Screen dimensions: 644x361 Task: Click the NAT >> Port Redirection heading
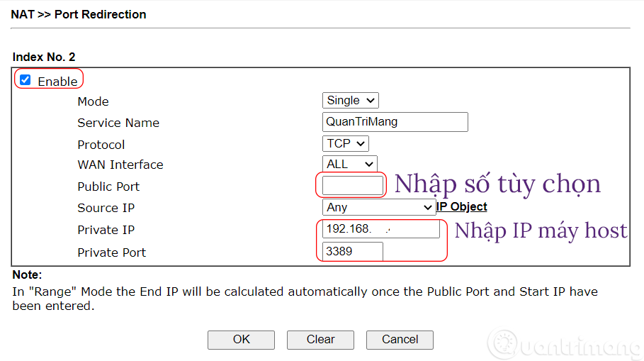click(79, 14)
